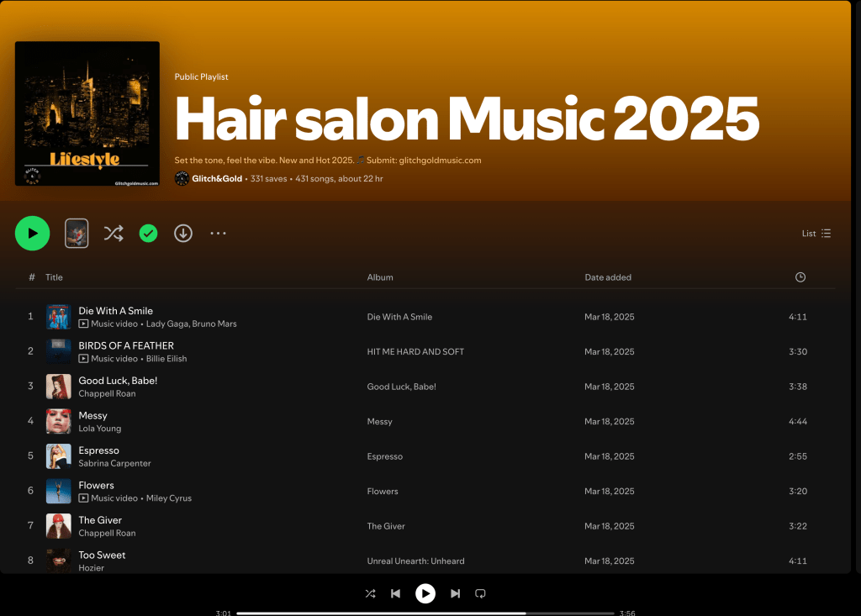Viewport: 861px width, 616px height.
Task: Open the playlist preview thumbnail button
Action: tap(77, 234)
